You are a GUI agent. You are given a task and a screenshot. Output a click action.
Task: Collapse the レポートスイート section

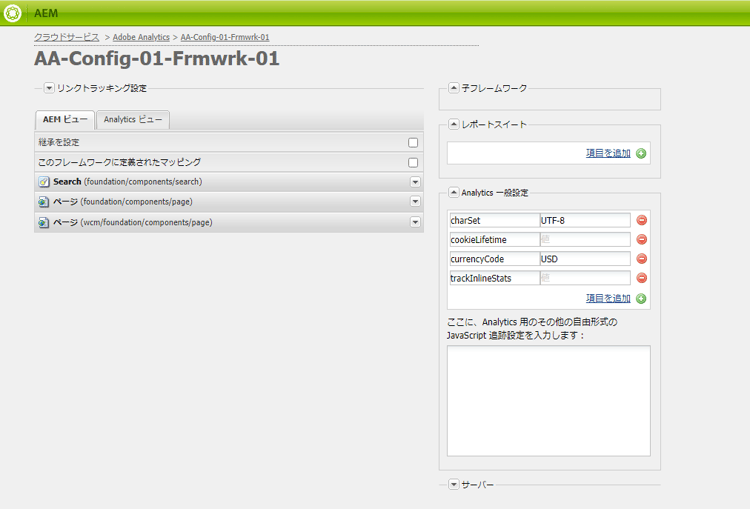point(453,124)
